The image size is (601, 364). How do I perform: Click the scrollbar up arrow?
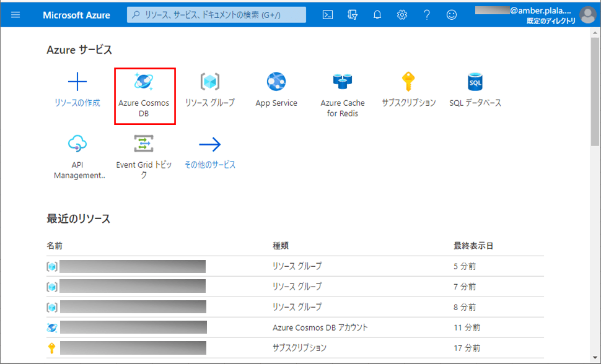[595, 33]
